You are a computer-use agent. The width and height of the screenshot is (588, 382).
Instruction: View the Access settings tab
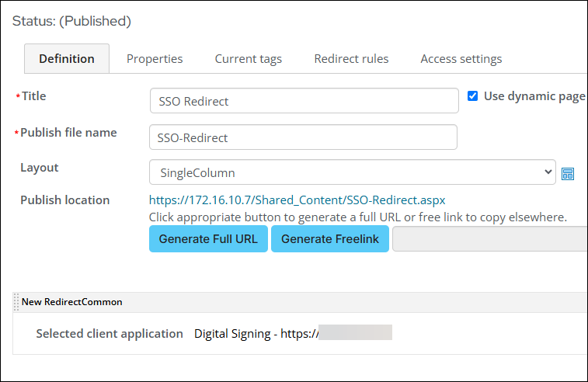tap(461, 59)
